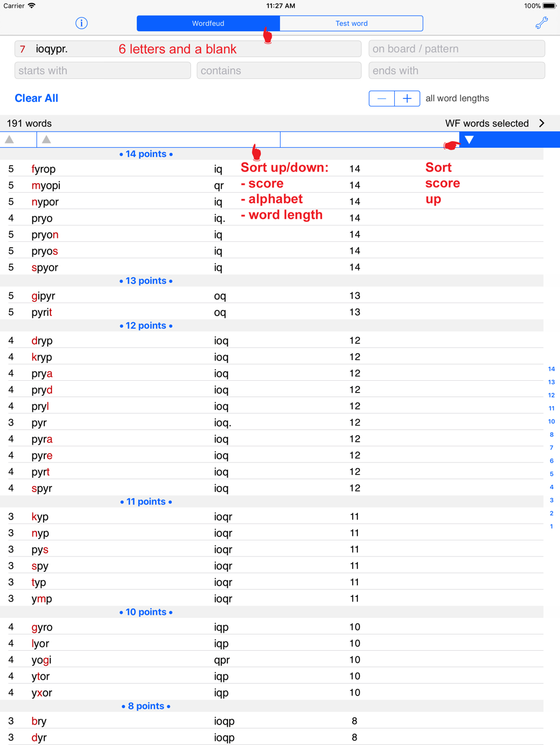Click the starts with field

[102, 71]
